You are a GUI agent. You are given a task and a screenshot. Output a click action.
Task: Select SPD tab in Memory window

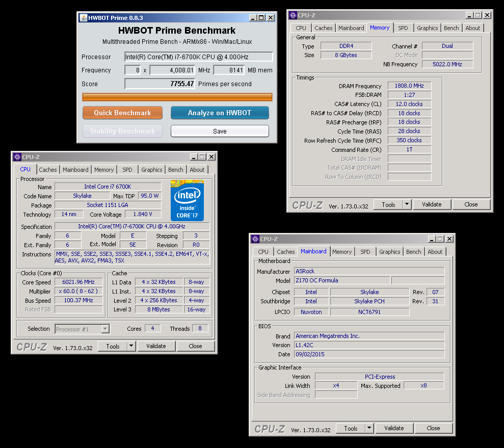(x=403, y=28)
